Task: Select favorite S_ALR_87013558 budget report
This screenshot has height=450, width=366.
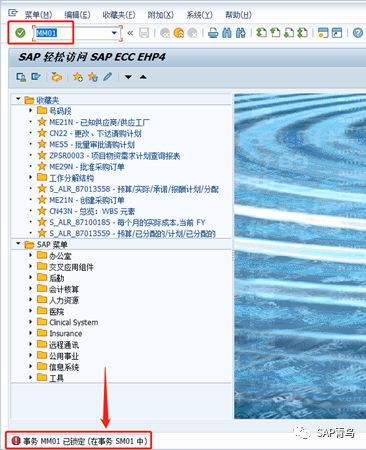Action: [134, 189]
